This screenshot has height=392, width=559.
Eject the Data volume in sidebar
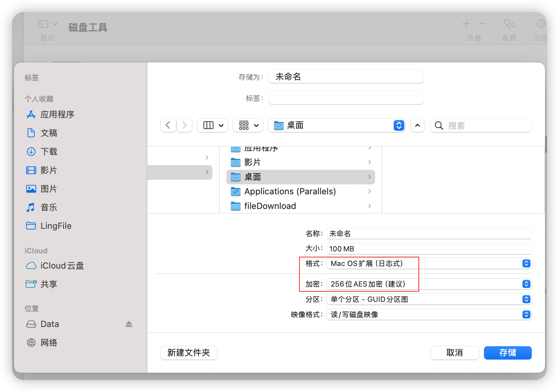[x=129, y=324]
